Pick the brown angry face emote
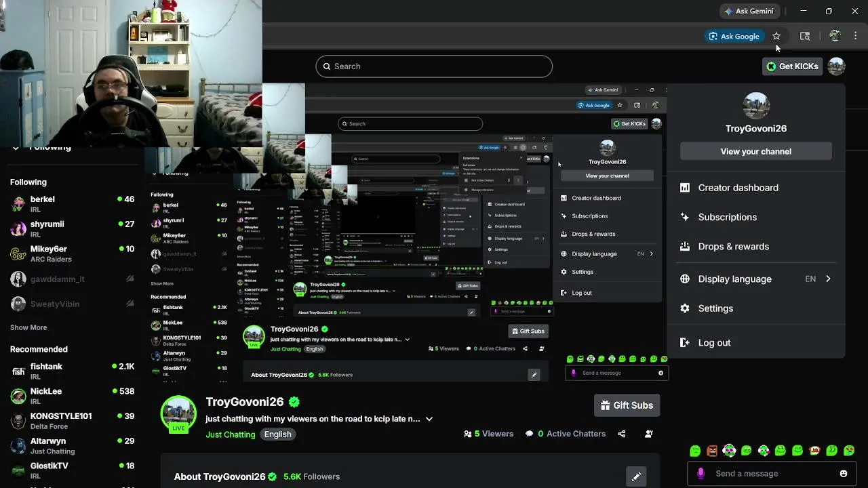This screenshot has height=488, width=868. click(x=712, y=451)
